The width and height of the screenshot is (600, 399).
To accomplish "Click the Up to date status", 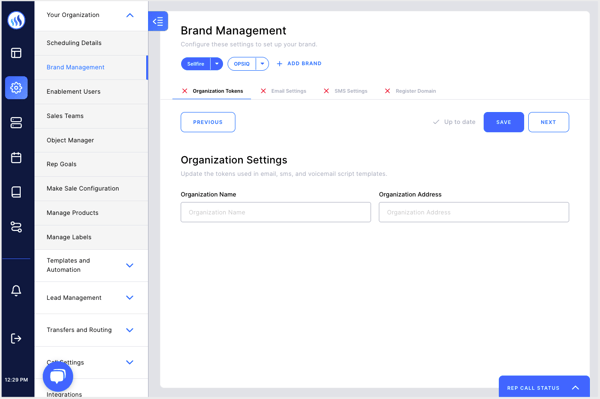I will tap(454, 122).
